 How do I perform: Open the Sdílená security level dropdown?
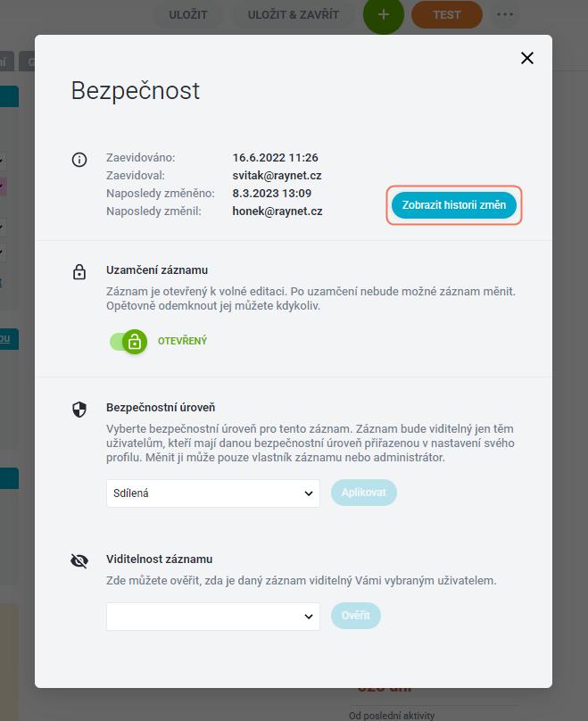(x=213, y=493)
